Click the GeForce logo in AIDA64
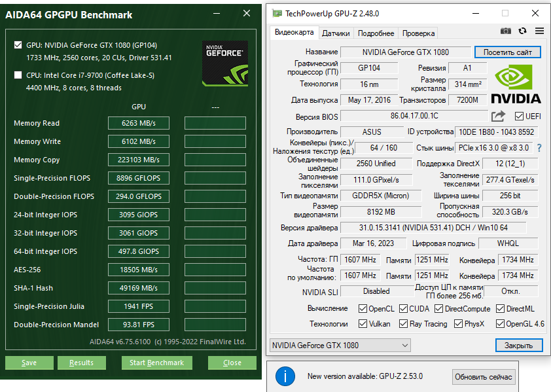Screen dimensions: 551x392 coord(225,63)
